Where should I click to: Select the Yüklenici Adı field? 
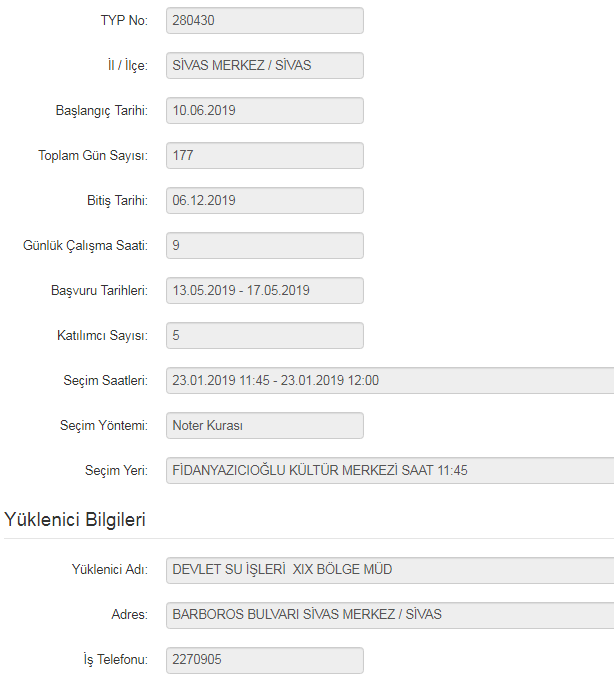[x=389, y=569]
